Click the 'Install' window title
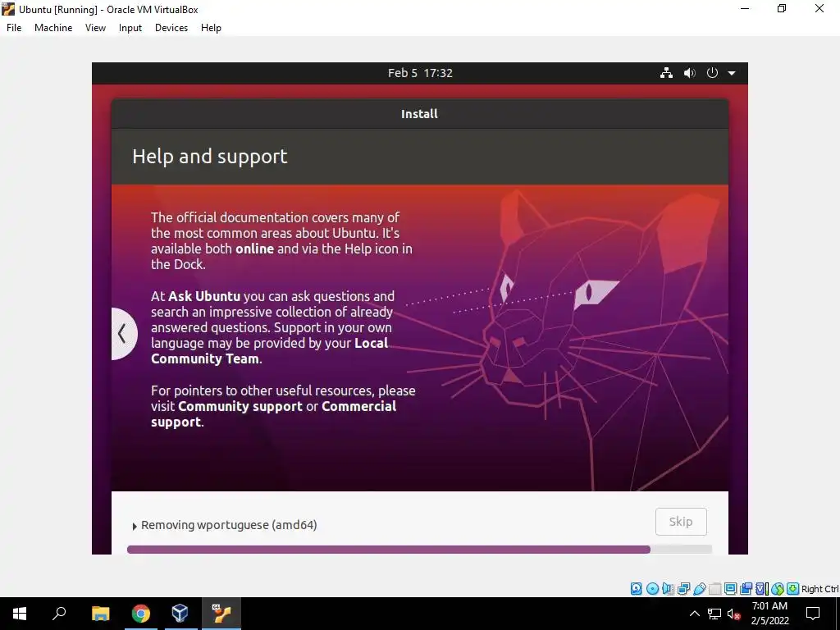Viewport: 840px width, 630px height. click(419, 113)
